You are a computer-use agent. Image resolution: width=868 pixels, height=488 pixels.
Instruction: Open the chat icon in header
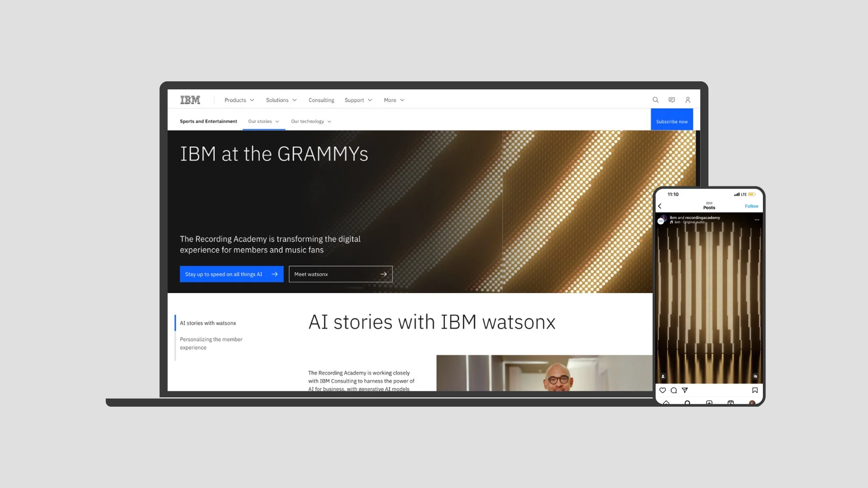671,100
